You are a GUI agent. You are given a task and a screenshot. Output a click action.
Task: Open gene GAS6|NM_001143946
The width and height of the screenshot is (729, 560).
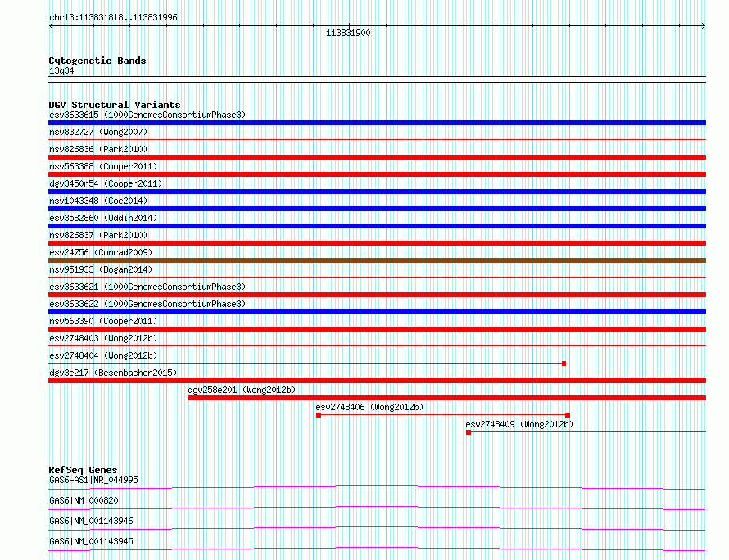click(91, 521)
